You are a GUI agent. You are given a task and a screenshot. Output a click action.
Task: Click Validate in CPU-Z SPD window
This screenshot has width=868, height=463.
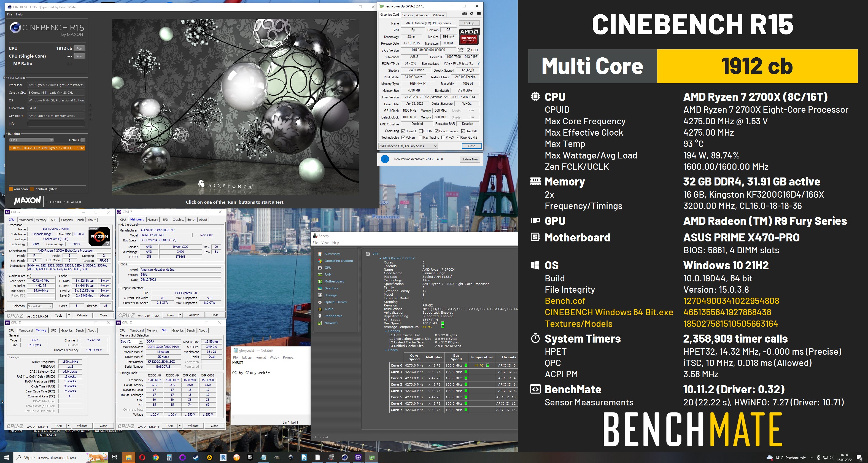coord(193,426)
